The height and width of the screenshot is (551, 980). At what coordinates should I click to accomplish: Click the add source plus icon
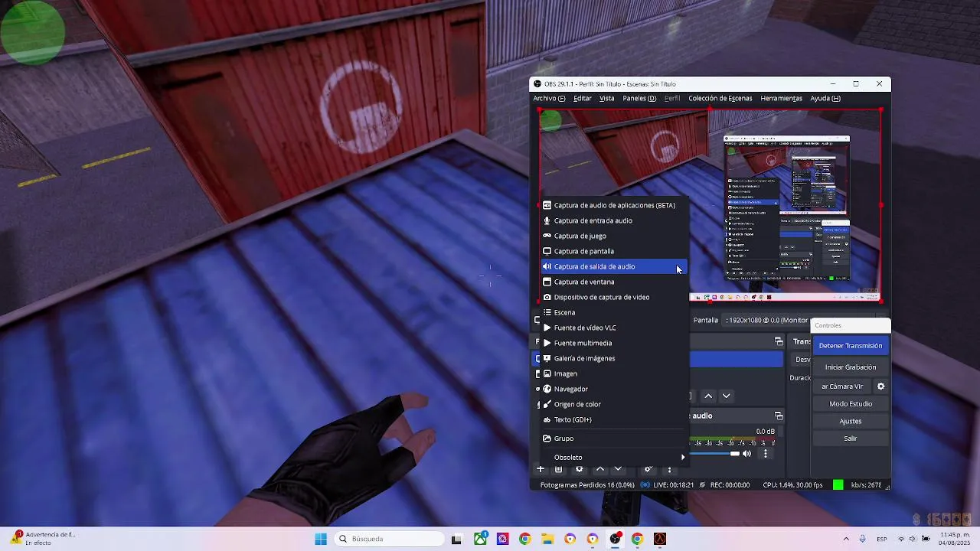[x=541, y=469]
